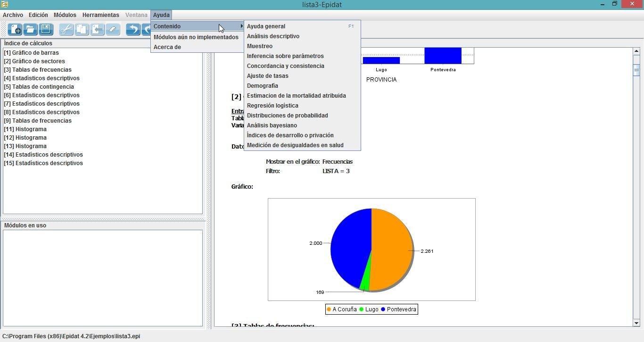Screen dimensions: 644x342
Task: Cut selection using the scissors icon
Action: click(66, 29)
